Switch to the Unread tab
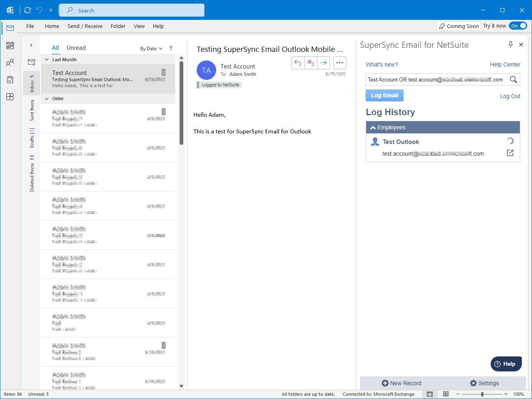This screenshot has width=532, height=399. (x=76, y=48)
